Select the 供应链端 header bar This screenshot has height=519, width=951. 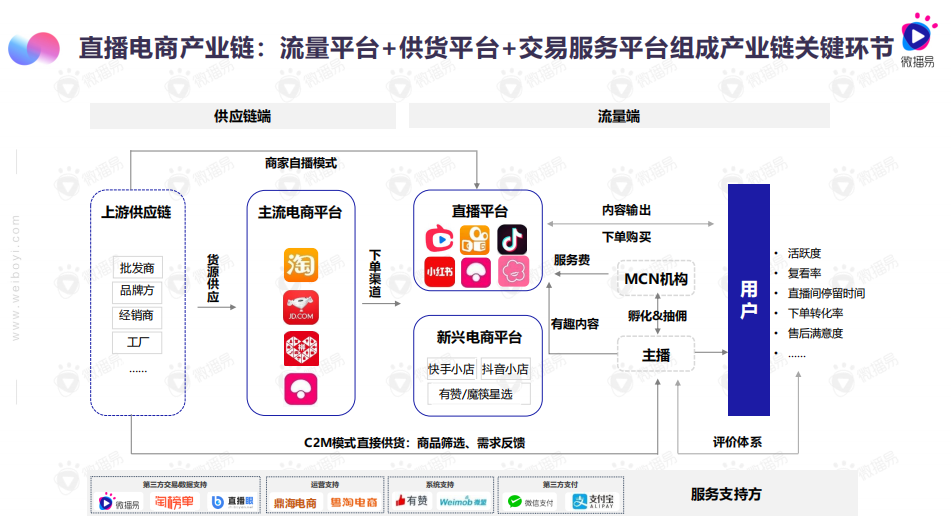point(243,116)
